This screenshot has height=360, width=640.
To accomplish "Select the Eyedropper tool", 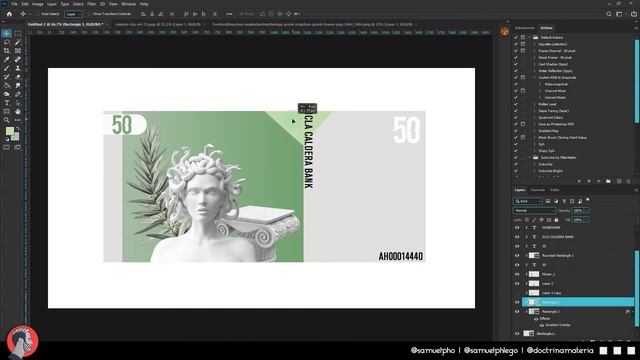I will (7, 60).
